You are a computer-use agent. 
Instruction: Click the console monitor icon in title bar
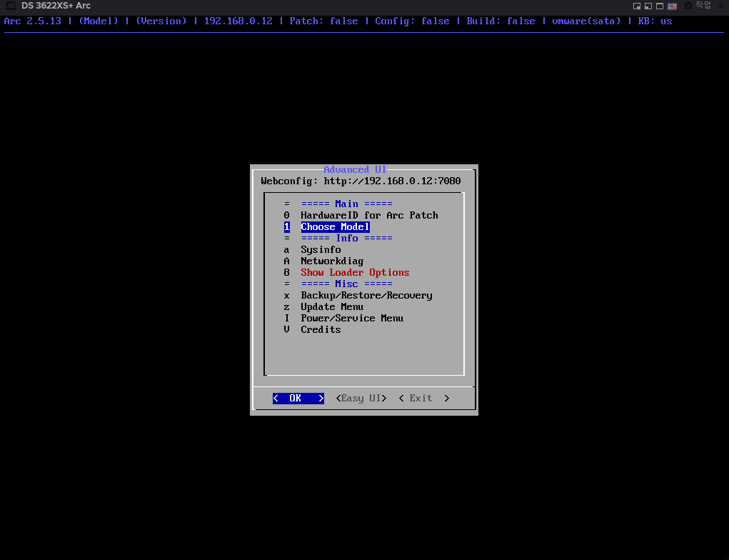[x=11, y=6]
